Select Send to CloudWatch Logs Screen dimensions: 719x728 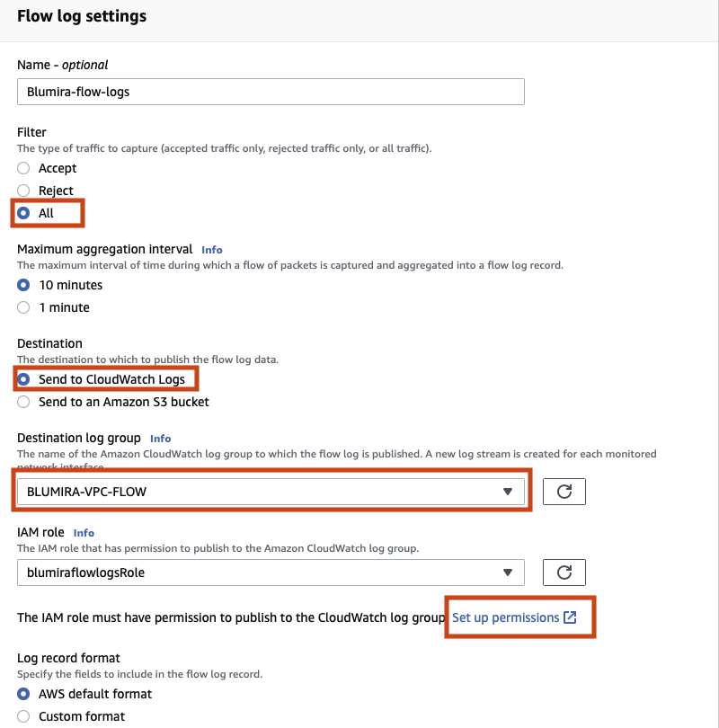(x=25, y=378)
